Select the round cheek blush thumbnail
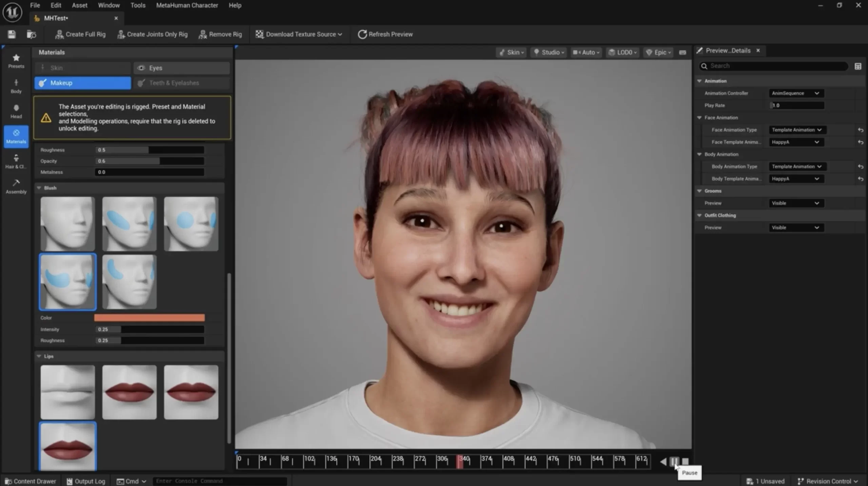868x486 pixels. click(x=191, y=224)
